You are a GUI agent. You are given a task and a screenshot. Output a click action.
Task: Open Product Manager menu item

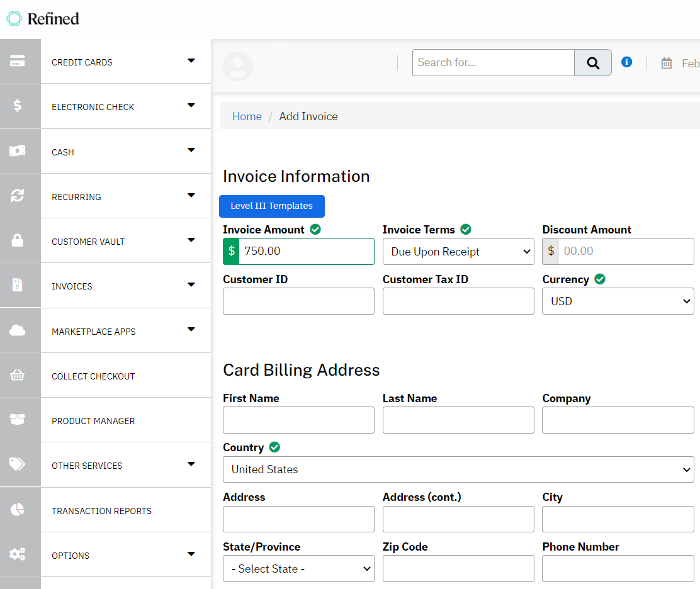click(x=93, y=421)
